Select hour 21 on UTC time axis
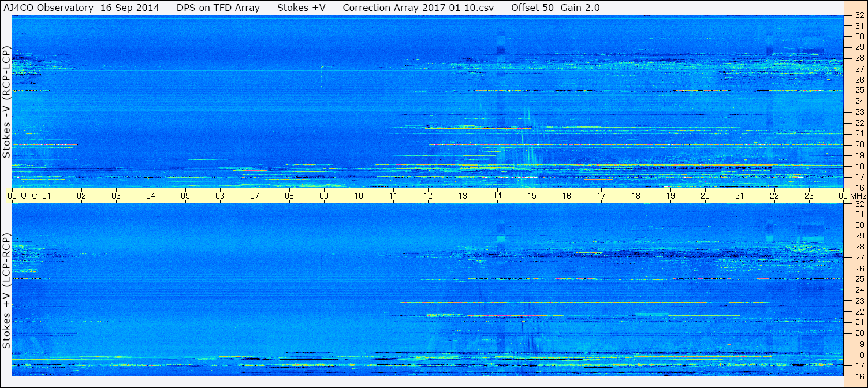 739,196
